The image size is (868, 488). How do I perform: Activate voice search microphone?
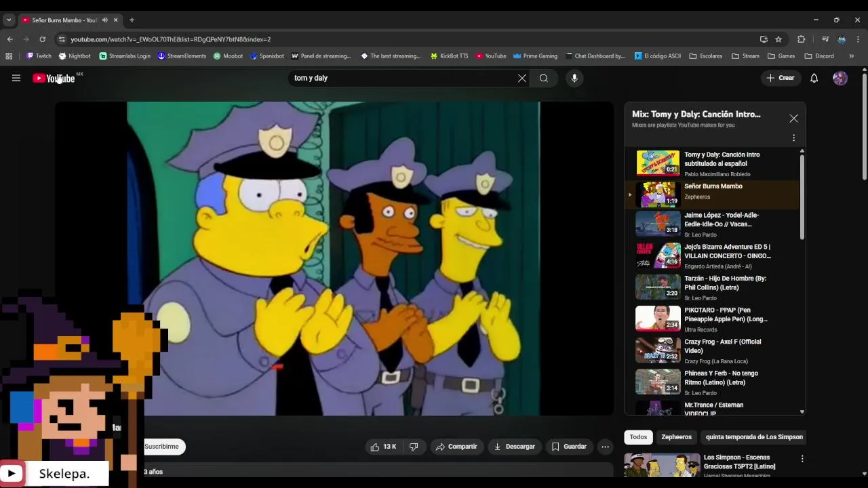pyautogui.click(x=574, y=78)
